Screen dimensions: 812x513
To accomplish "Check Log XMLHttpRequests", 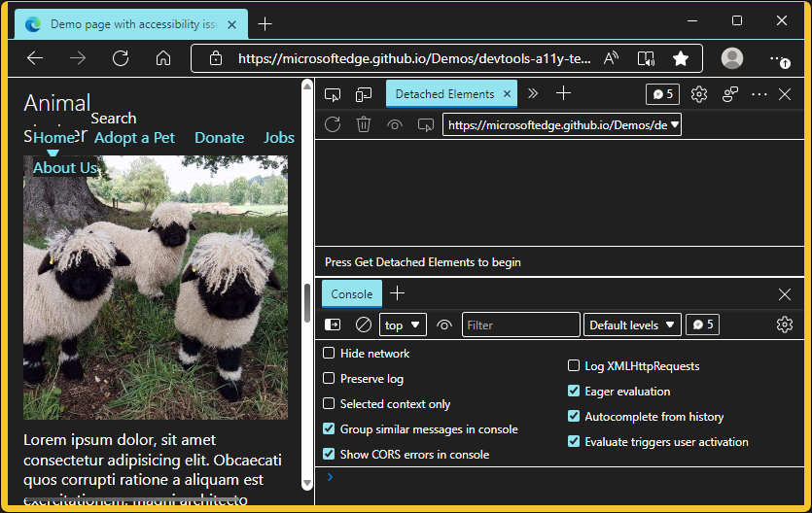I will tap(574, 365).
